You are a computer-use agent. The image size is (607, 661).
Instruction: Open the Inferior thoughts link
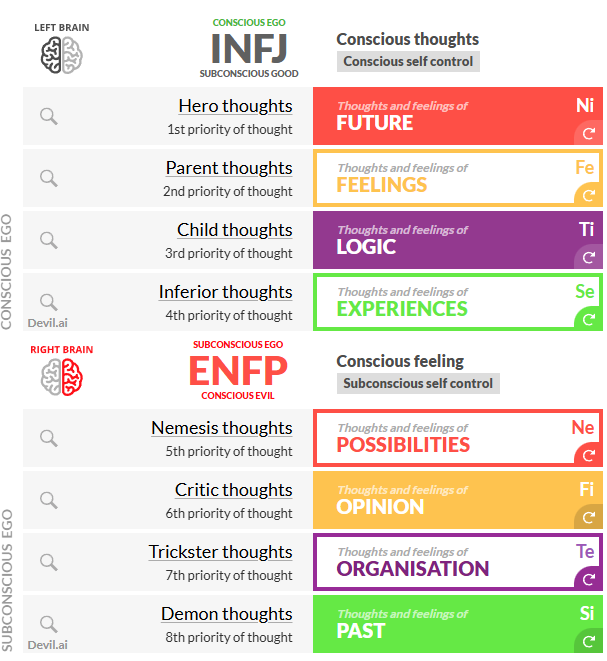pos(226,292)
